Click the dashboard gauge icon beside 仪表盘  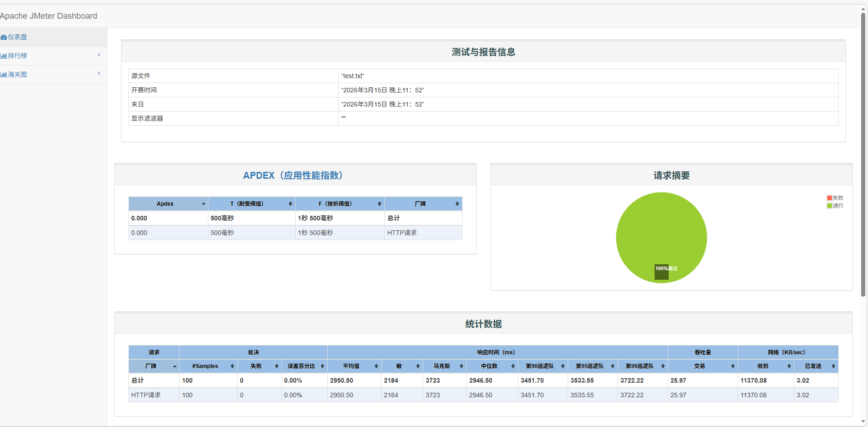(4, 37)
